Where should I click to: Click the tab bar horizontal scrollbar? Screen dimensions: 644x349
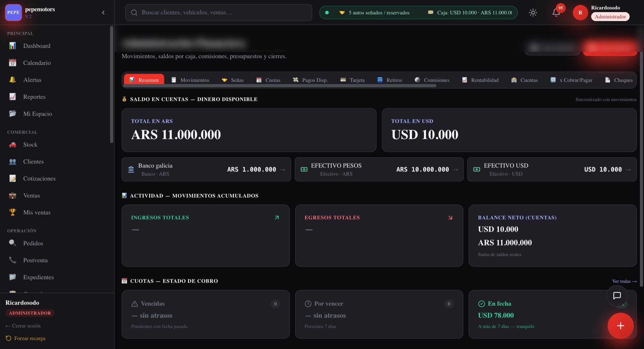coord(280,86)
